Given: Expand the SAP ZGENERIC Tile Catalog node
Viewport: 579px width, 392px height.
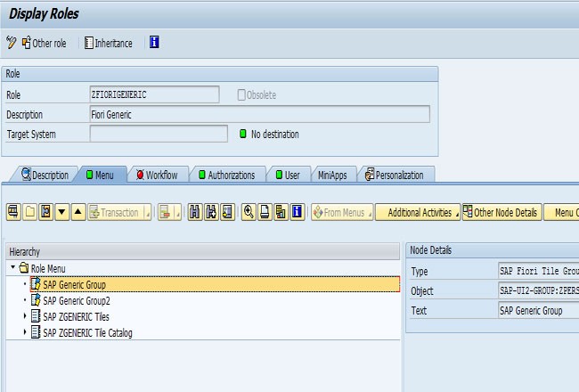Looking at the screenshot, I should [25, 332].
